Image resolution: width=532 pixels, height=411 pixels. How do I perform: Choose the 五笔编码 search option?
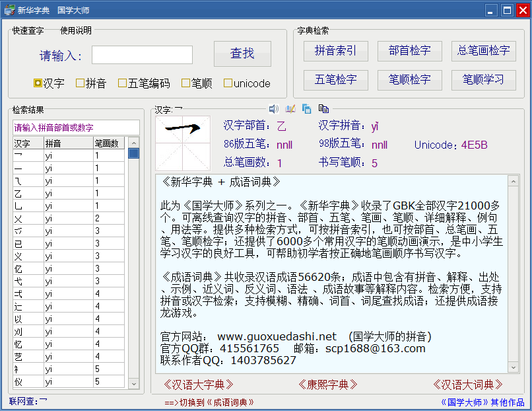(123, 83)
